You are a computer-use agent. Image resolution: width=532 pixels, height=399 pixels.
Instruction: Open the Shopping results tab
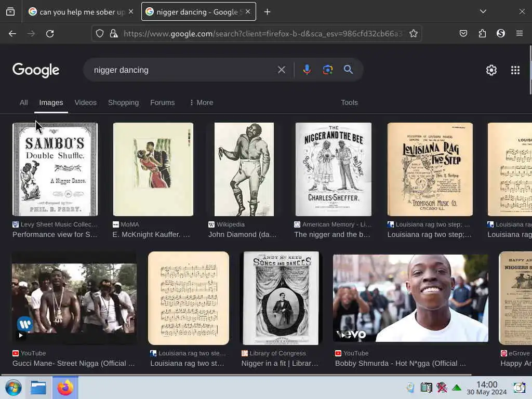click(x=124, y=102)
